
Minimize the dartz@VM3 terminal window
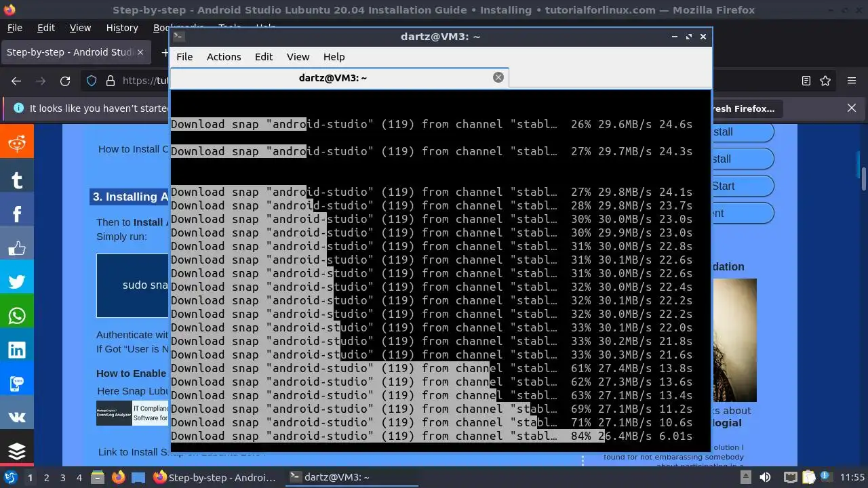674,37
